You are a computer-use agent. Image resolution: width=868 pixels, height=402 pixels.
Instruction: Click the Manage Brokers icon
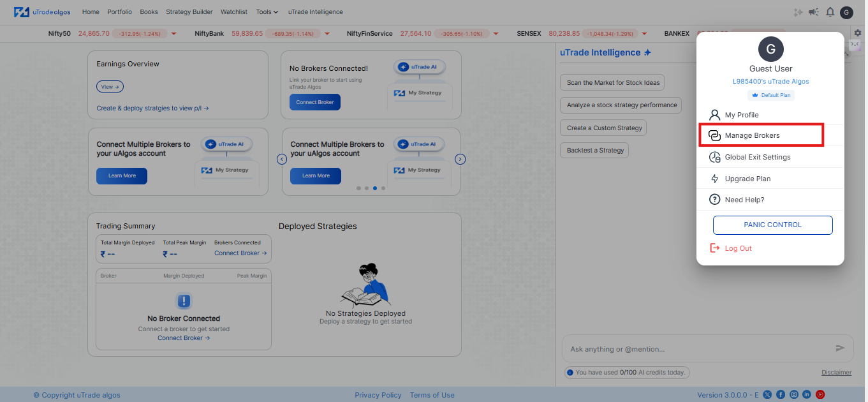715,135
